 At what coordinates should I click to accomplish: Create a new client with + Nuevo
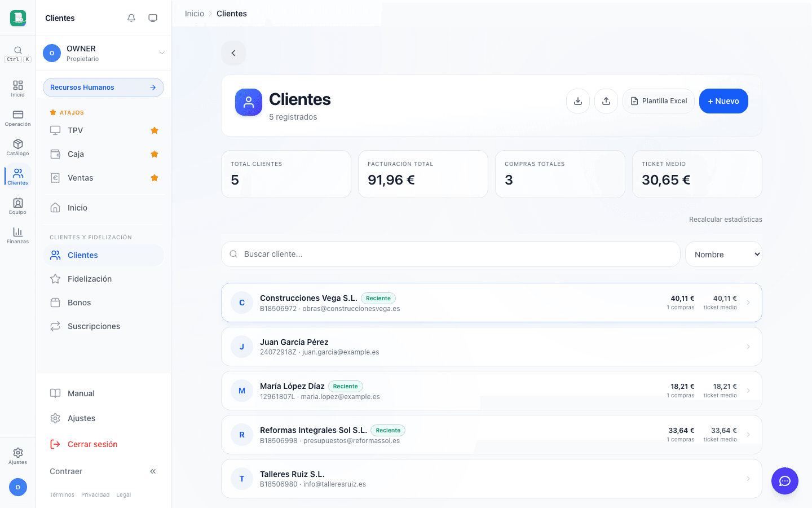[x=723, y=101]
